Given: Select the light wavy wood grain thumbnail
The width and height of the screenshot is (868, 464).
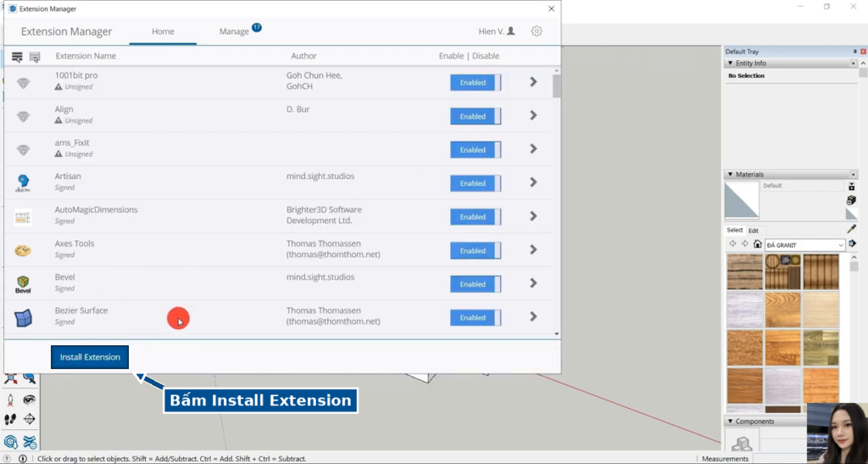Looking at the screenshot, I should pyautogui.click(x=782, y=310).
